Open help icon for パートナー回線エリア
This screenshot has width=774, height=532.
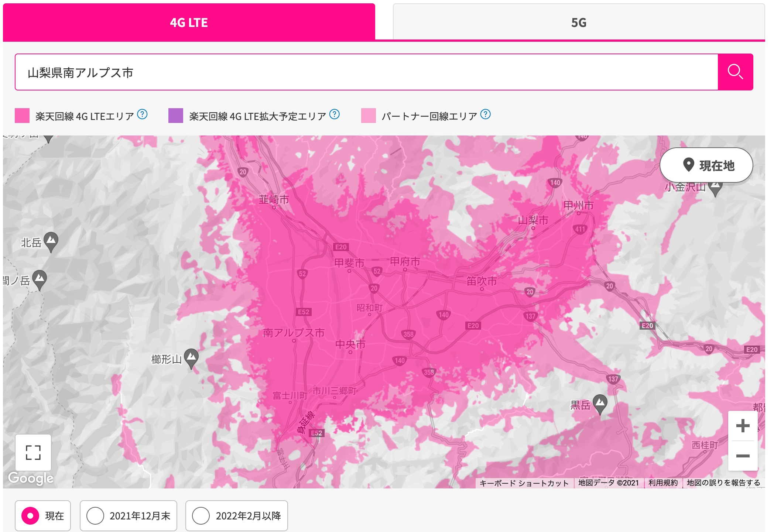pos(486,114)
